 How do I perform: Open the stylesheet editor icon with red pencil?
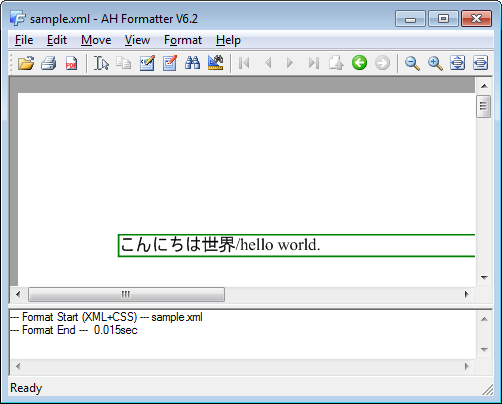[170, 63]
